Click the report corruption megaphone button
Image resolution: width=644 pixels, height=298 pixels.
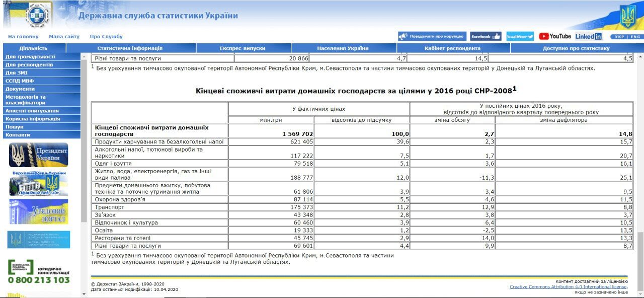point(431,36)
